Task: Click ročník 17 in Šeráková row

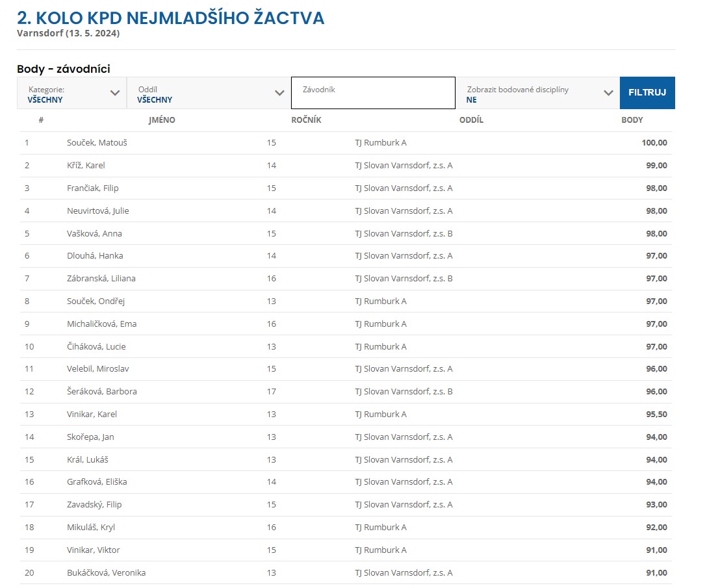Action: [271, 391]
